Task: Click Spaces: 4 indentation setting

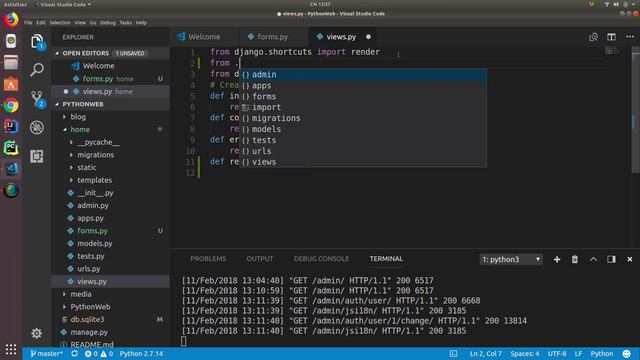Action: 524,353
